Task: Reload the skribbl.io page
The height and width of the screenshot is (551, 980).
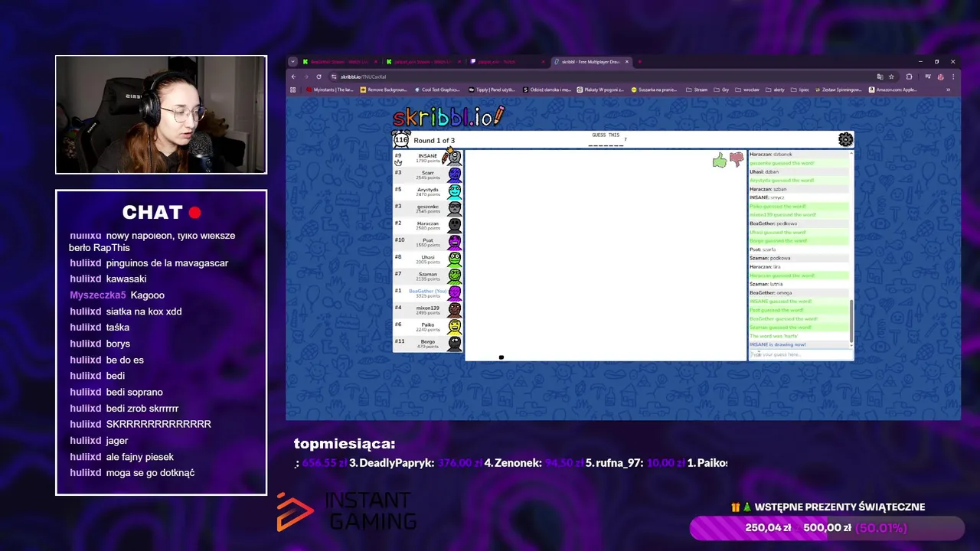Action: click(318, 77)
